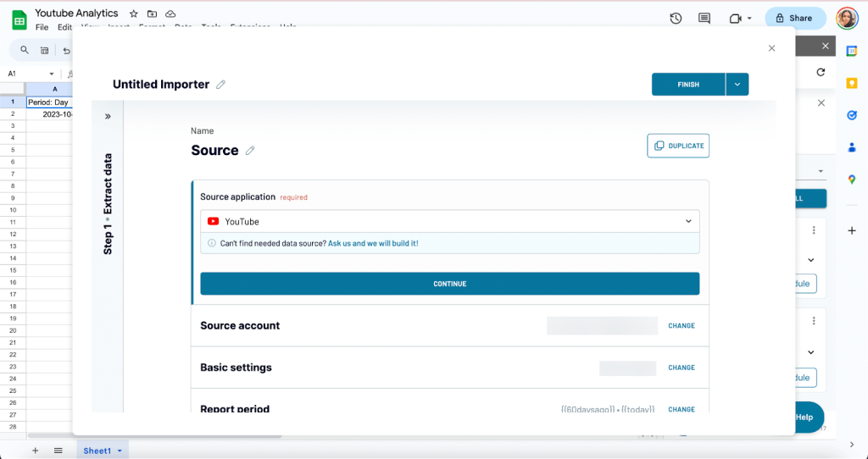
Task: Select column A header
Action: coord(49,89)
